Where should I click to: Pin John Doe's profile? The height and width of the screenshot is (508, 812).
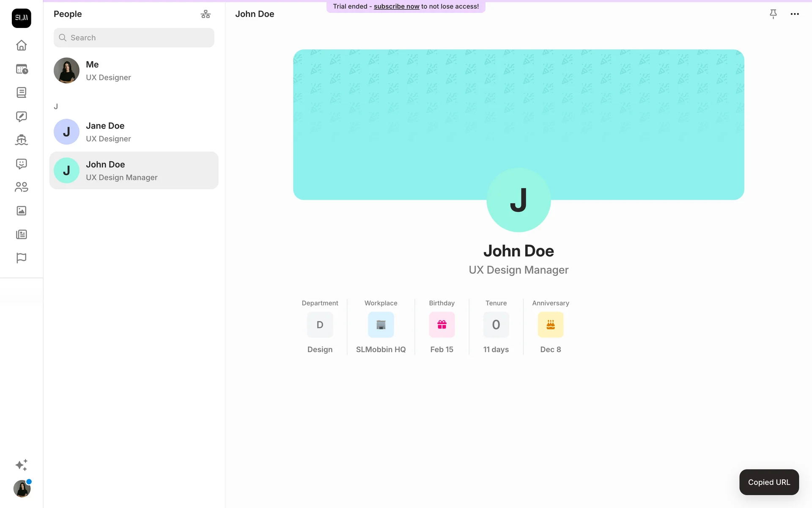[x=773, y=14]
